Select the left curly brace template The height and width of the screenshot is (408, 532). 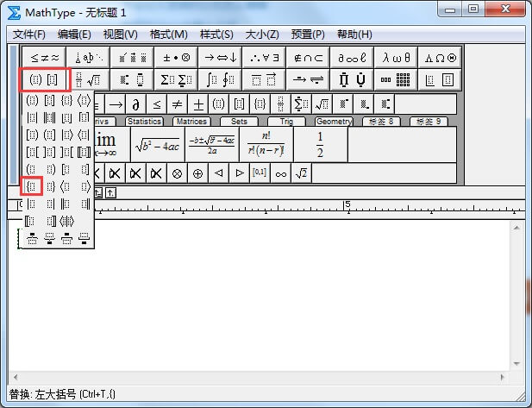pyautogui.click(x=32, y=185)
